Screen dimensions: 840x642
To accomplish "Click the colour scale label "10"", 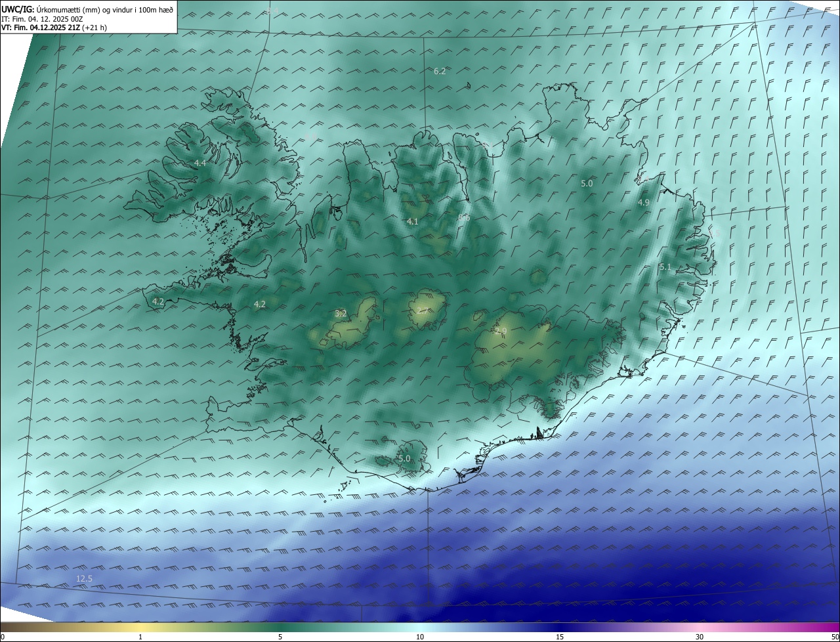I will coord(420,637).
